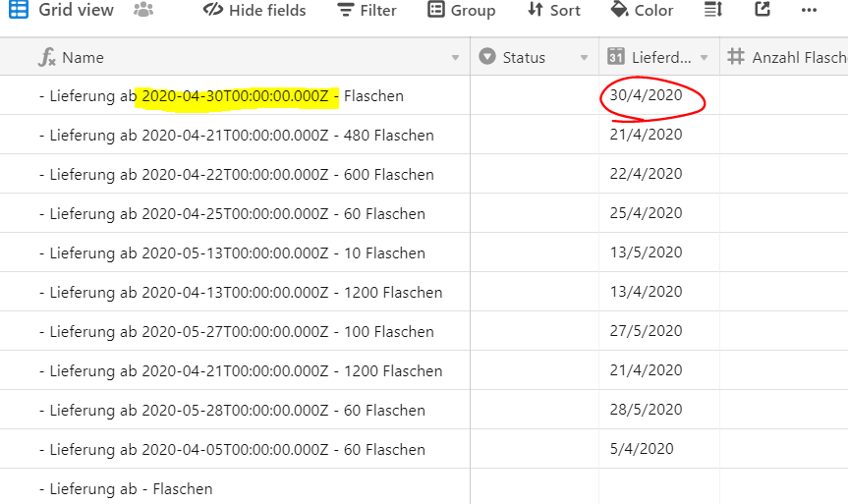Click the 22/4/2020 date cell
Image resolution: width=848 pixels, height=504 pixels.
tap(659, 174)
